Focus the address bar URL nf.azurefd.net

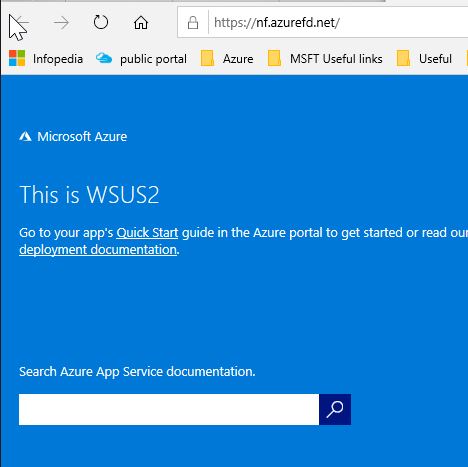(277, 23)
